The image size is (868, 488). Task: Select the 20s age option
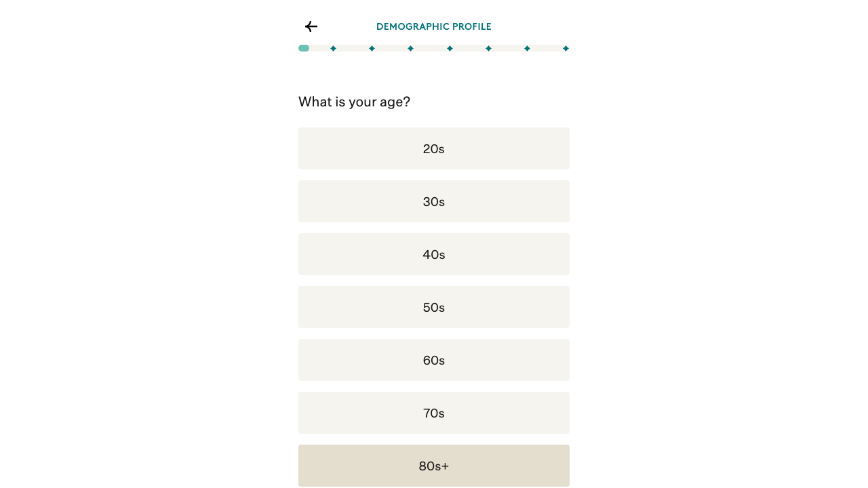pos(434,148)
